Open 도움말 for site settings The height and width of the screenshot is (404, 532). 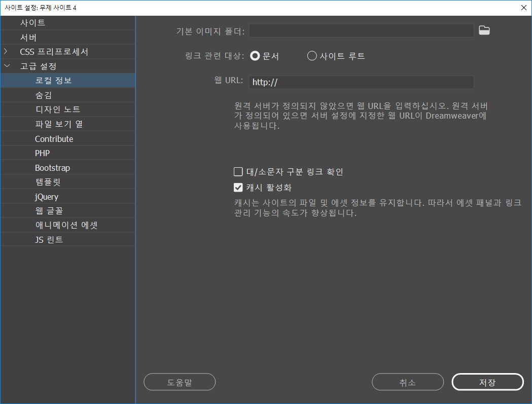click(x=179, y=382)
